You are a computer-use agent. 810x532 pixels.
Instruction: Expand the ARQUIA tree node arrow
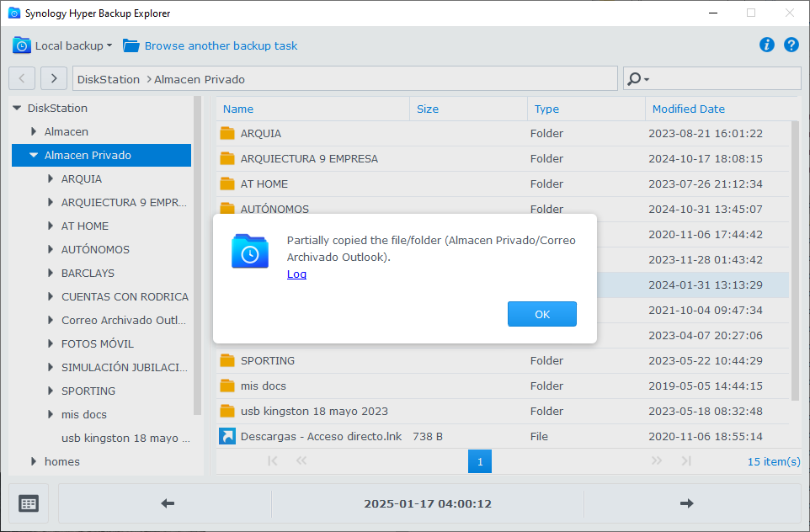[51, 178]
